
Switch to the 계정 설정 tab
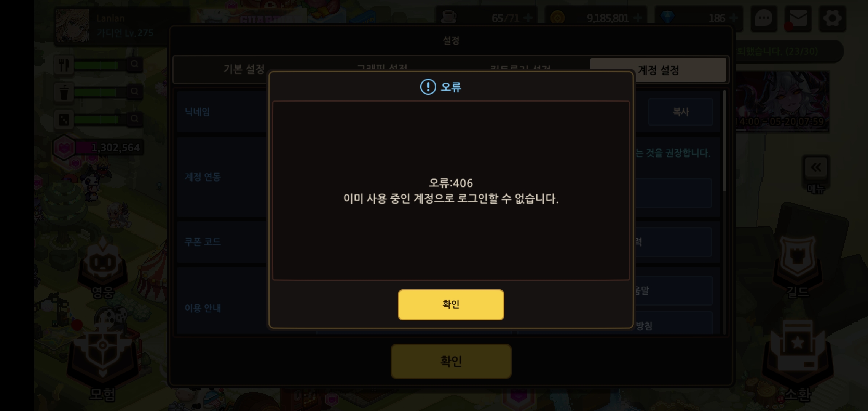point(658,70)
